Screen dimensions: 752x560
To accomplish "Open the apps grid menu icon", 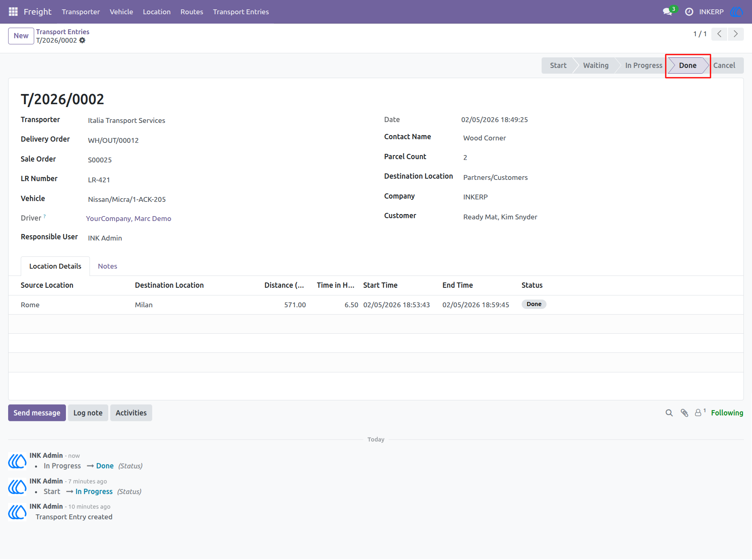I will pos(13,12).
